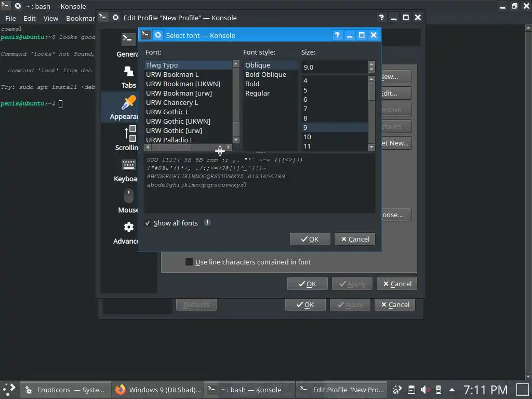532x399 pixels.
Task: Click Cancel in the rearmost dialog
Action: [395, 304]
